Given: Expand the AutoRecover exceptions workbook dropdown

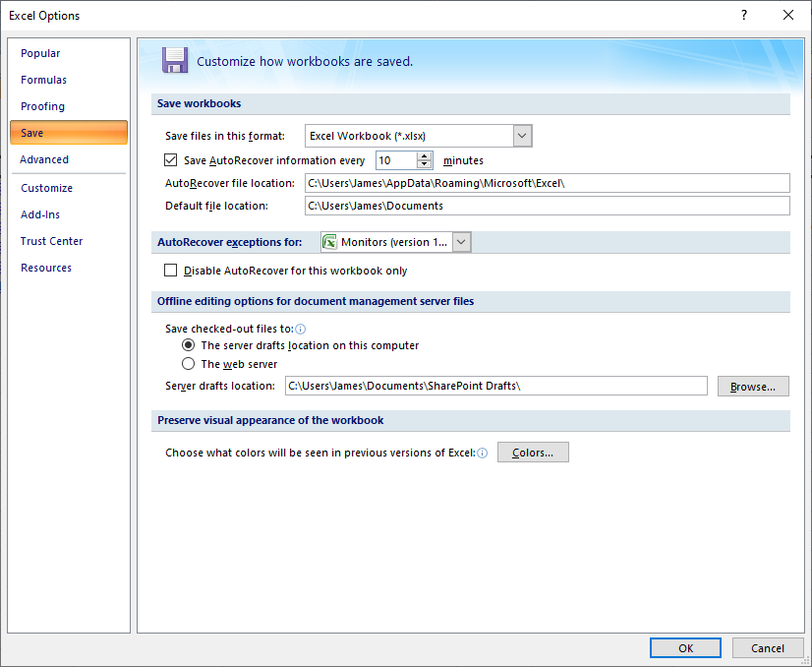Looking at the screenshot, I should [461, 242].
